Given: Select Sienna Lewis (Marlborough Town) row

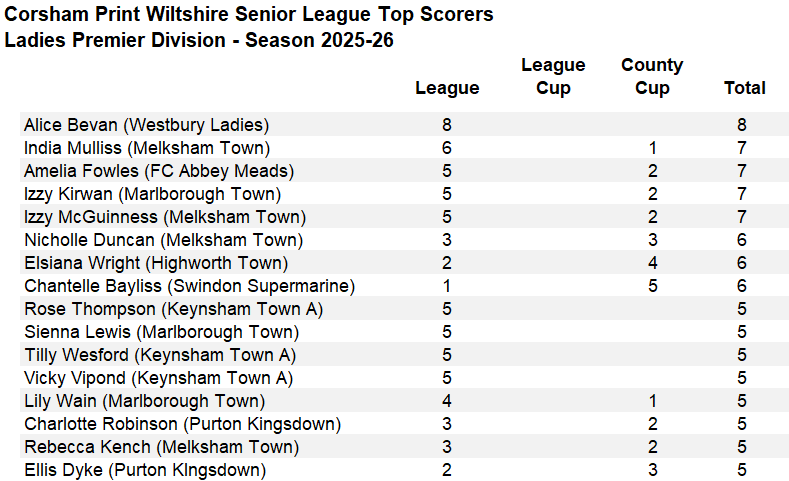Looking at the screenshot, I should pos(161,332).
